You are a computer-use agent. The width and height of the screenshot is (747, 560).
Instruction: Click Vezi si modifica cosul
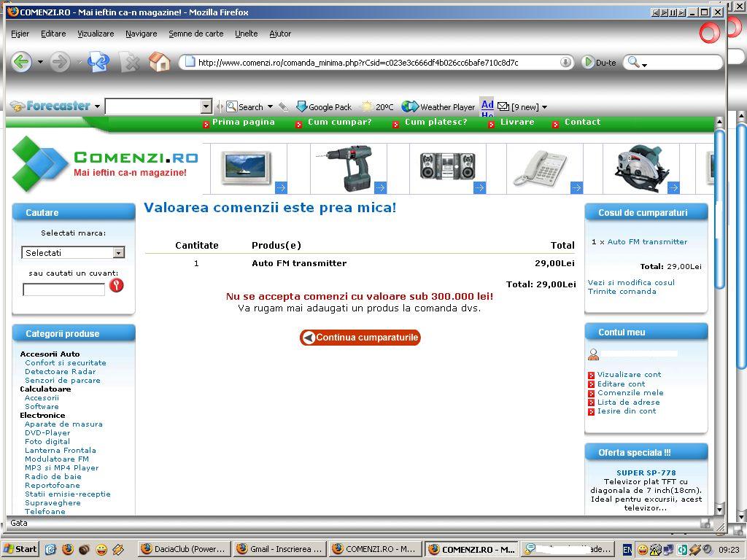point(631,282)
